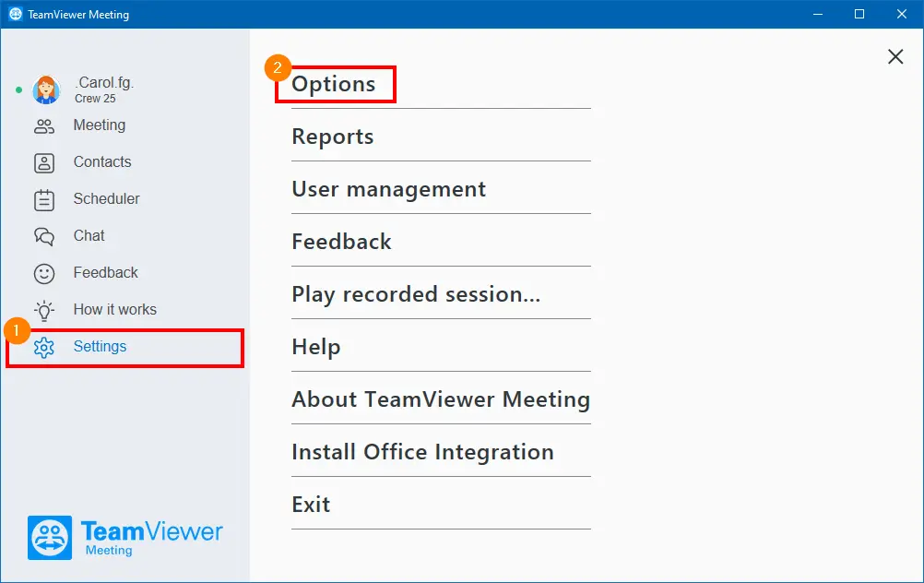The image size is (924, 583).
Task: Switch to the Chat section
Action: tap(89, 235)
